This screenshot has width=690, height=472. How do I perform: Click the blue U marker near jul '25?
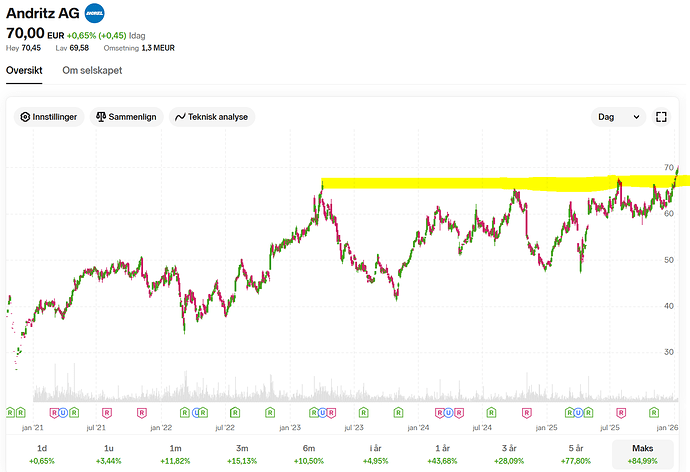point(578,412)
